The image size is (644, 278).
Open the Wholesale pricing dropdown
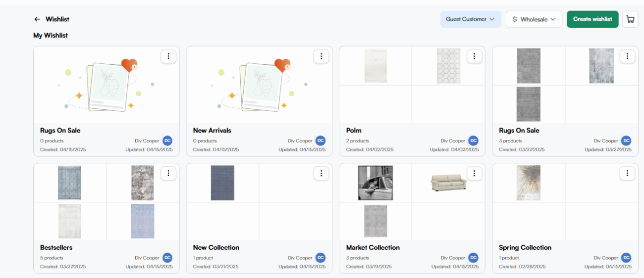534,19
